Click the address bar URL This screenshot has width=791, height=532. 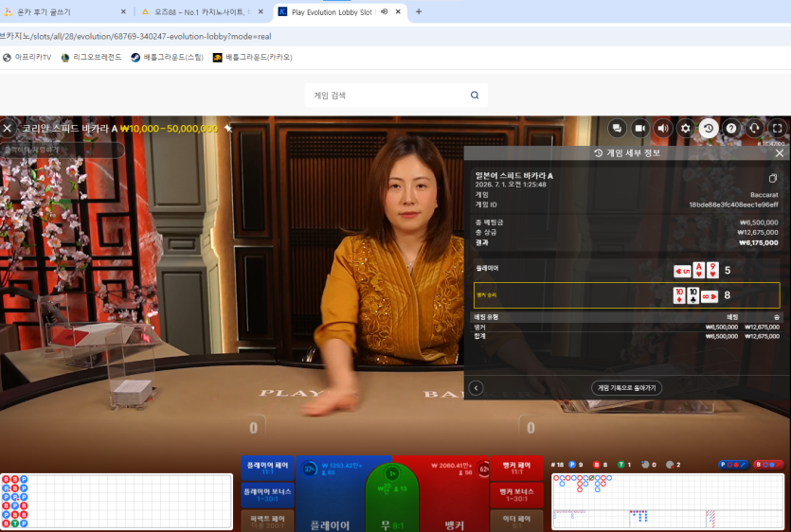click(x=135, y=36)
